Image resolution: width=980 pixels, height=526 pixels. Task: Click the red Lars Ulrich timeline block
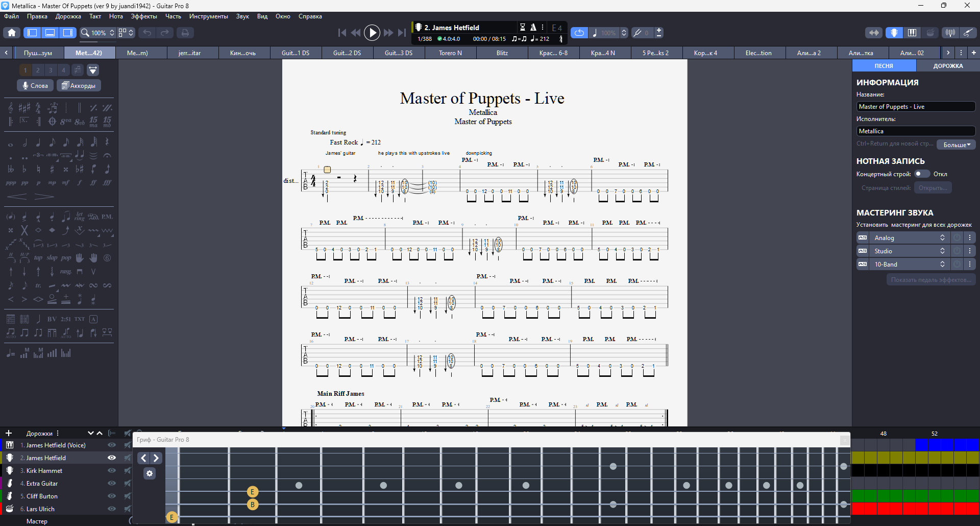point(915,509)
